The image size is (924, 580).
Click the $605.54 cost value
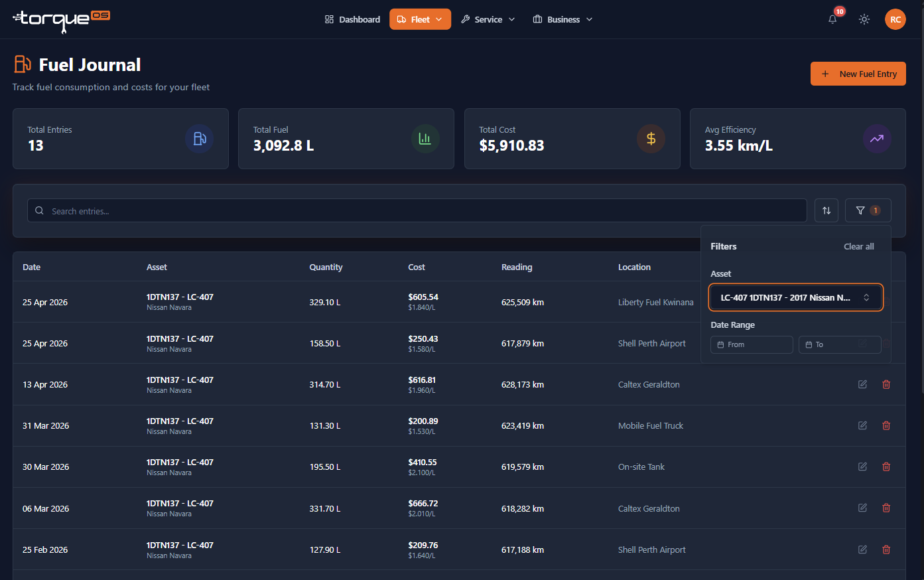coord(423,297)
